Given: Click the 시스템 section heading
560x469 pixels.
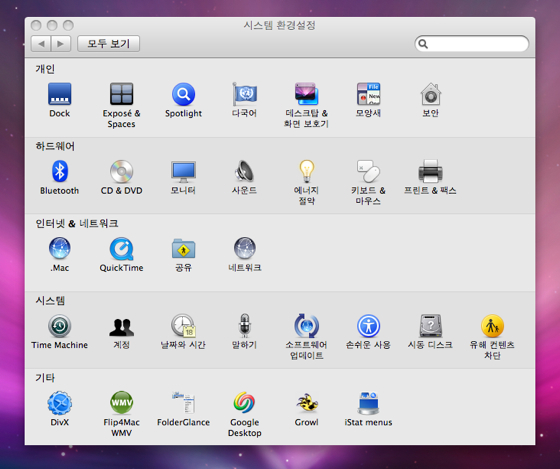Looking at the screenshot, I should (x=50, y=300).
